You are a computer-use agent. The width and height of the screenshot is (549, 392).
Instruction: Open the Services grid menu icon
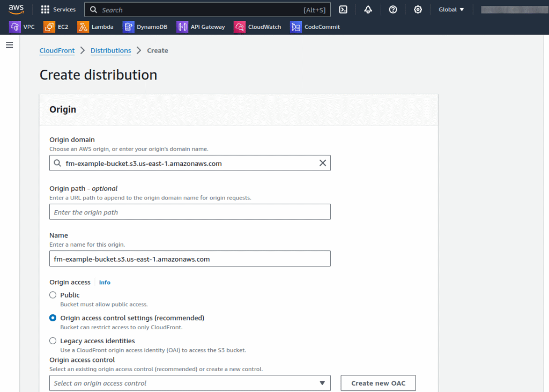click(45, 10)
